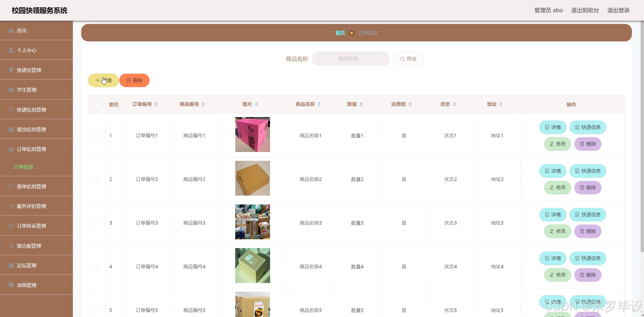Click the sort arrows on 订单编号 column
This screenshot has width=644, height=317.
(x=156, y=104)
